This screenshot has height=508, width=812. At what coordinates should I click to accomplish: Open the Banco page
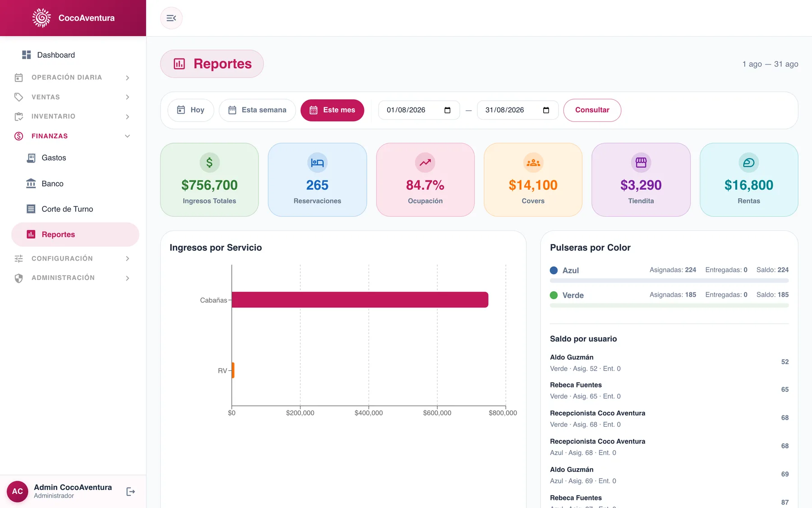75,183
